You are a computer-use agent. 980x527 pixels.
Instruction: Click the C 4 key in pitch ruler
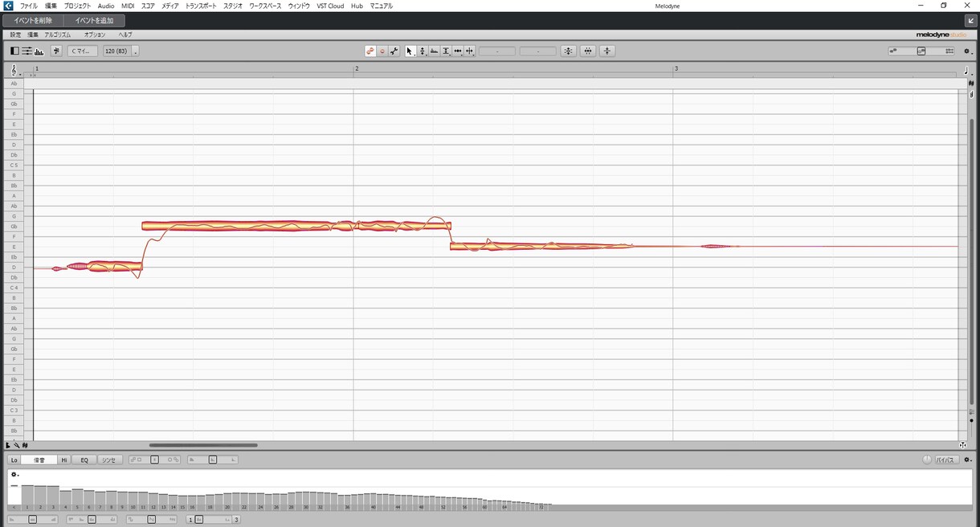coord(14,288)
